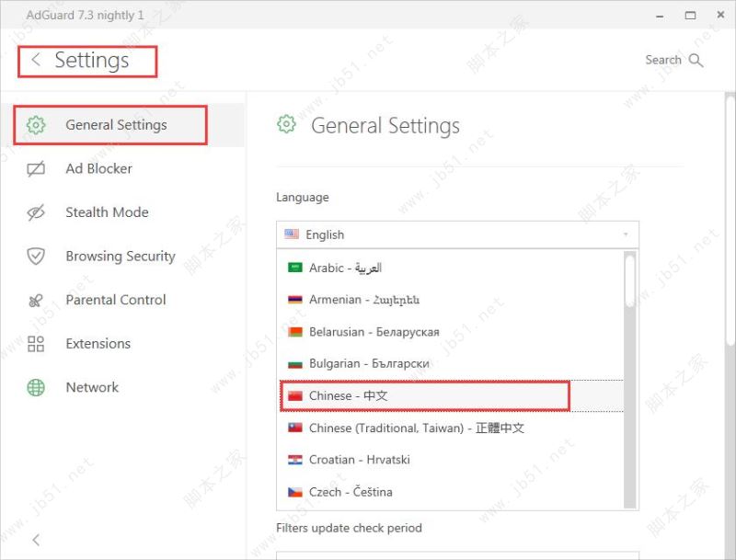Minimize the AdGuard window
This screenshot has width=736, height=560.
[x=660, y=16]
